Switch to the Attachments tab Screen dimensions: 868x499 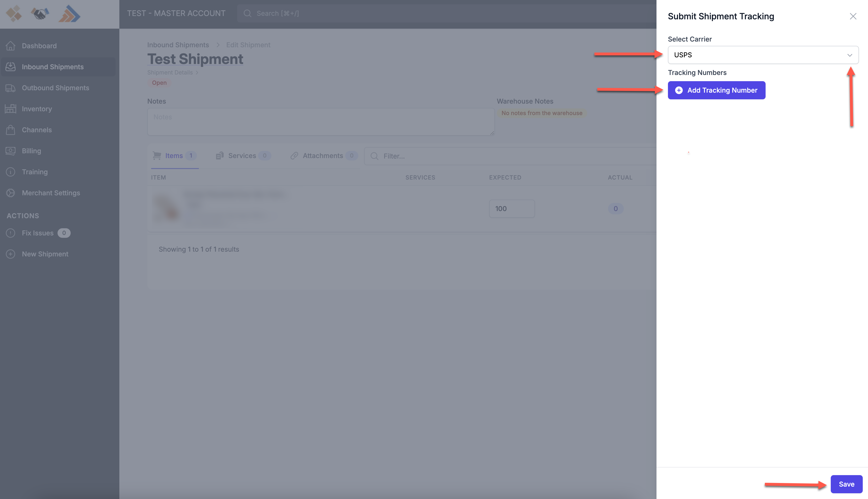[x=323, y=156]
